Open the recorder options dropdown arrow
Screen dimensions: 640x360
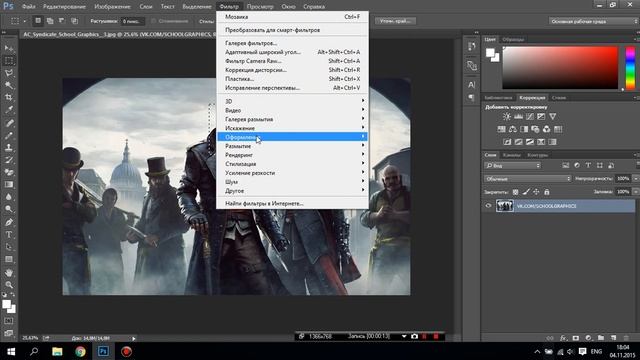pos(404,336)
